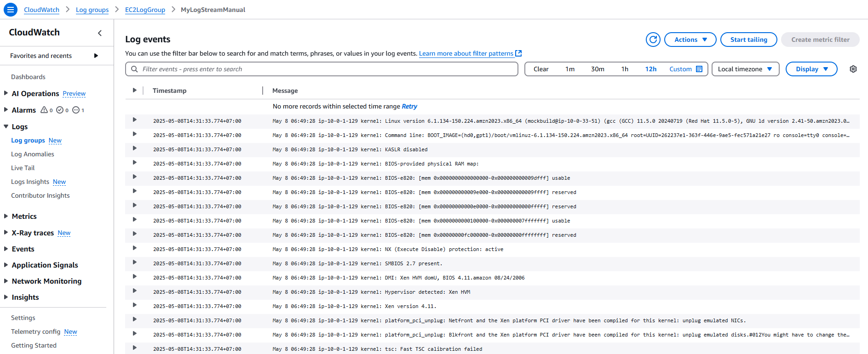Open Getting Started page

34,345
